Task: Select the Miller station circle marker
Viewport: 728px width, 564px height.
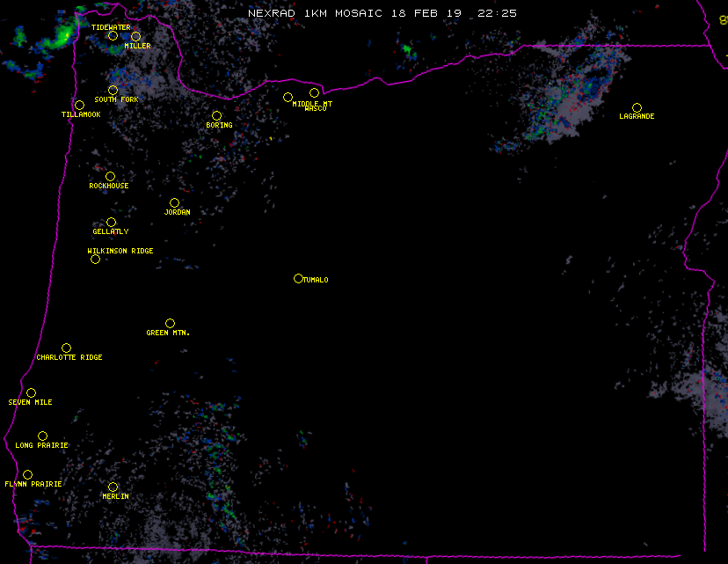Action: [135, 37]
